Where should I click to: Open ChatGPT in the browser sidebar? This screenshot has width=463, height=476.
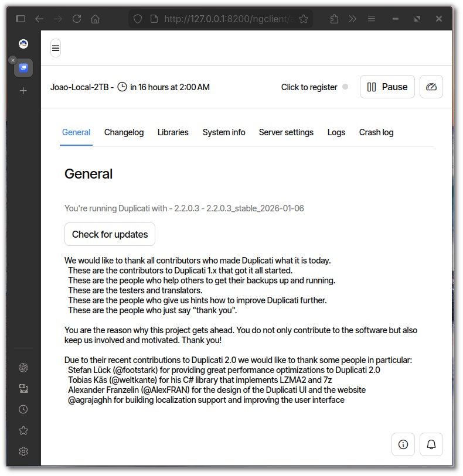tap(23, 368)
